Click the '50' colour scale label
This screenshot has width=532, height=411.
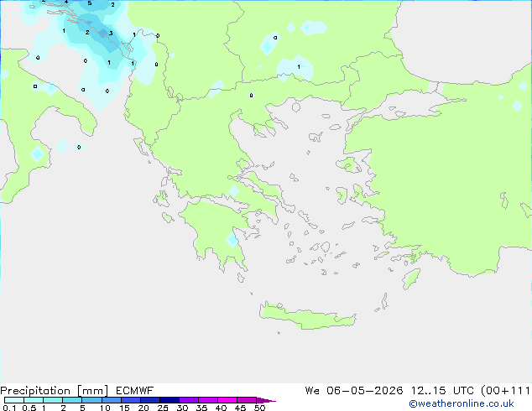tap(259, 408)
